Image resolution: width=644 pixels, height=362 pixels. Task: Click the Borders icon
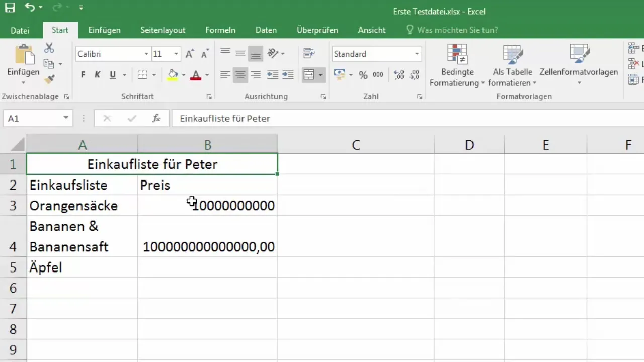(142, 75)
